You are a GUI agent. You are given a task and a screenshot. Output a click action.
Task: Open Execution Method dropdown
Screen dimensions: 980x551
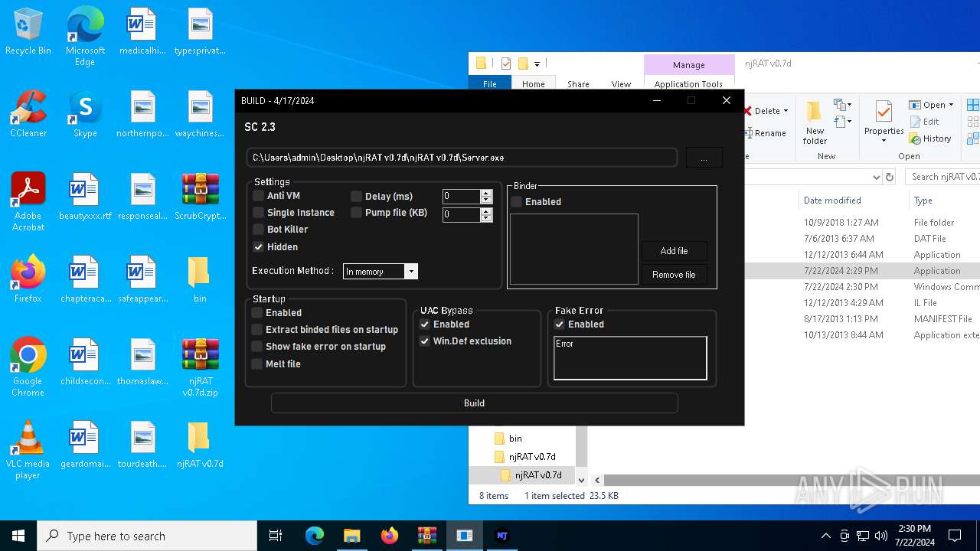[x=411, y=272]
